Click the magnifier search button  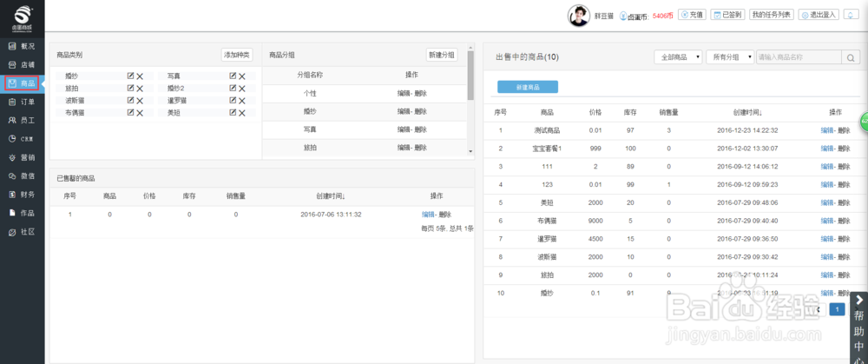pyautogui.click(x=851, y=57)
